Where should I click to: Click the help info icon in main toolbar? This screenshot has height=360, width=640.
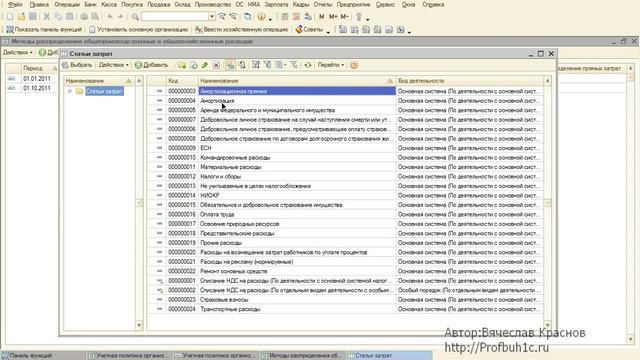261,17
